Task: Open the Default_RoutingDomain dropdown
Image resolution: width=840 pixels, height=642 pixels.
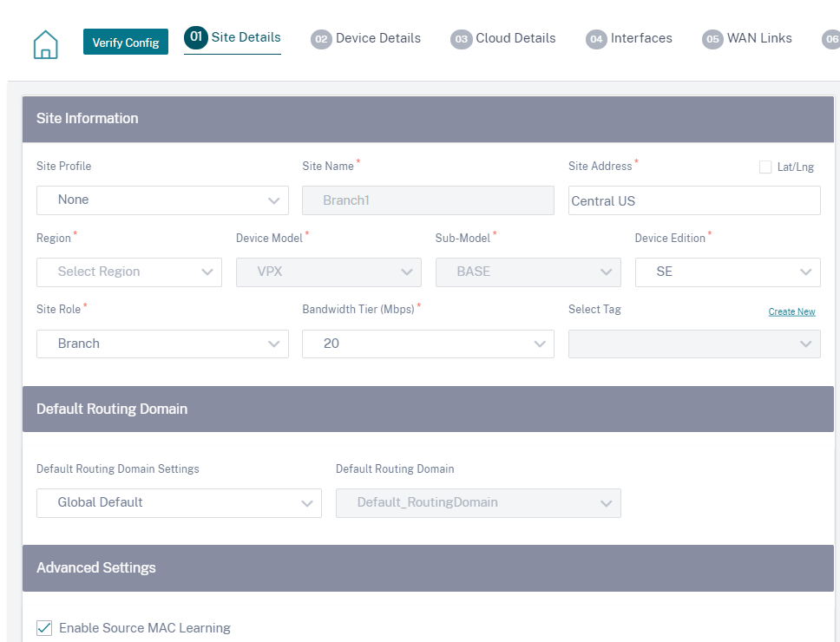Action: 478,503
